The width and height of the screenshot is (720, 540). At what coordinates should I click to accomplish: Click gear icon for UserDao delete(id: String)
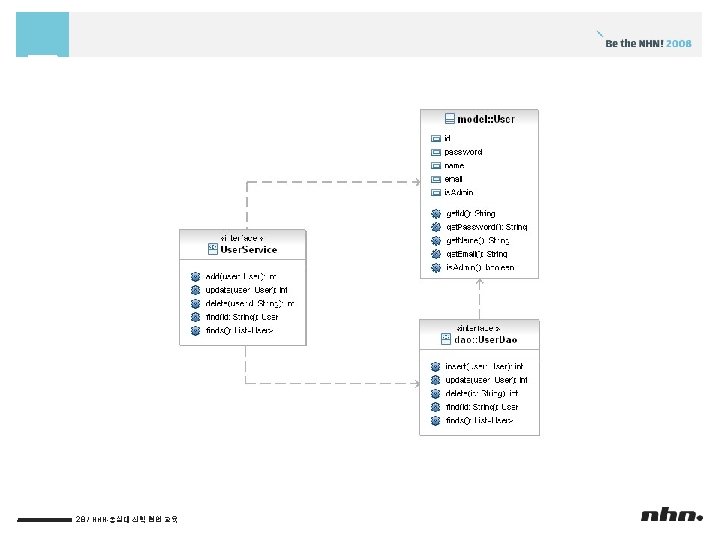click(x=435, y=394)
